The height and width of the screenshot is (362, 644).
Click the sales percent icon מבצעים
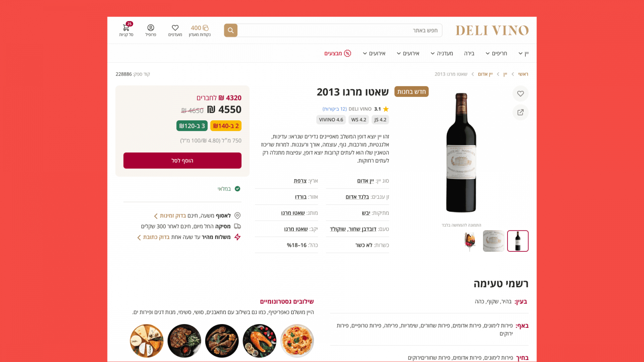(347, 53)
